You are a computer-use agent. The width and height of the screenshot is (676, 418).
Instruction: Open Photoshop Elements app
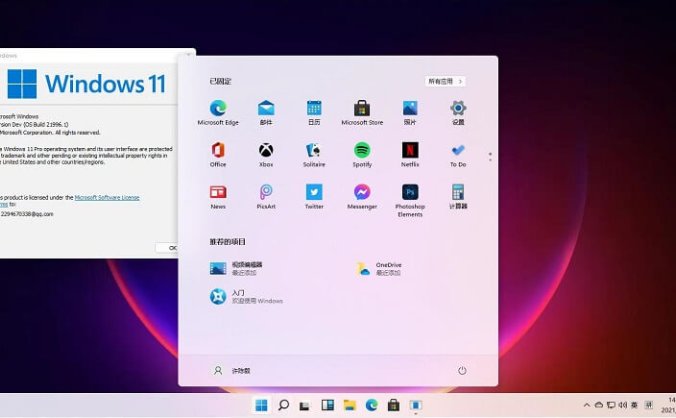click(410, 200)
